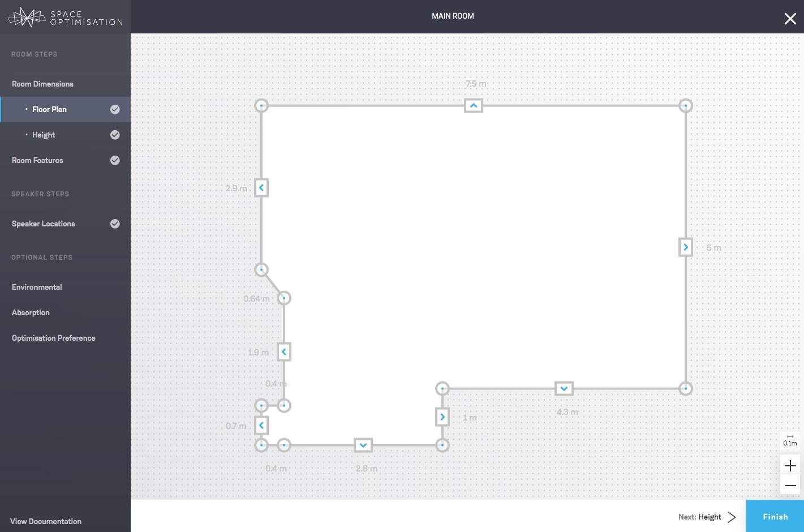Select the top-left corner node
The width and height of the screenshot is (804, 532).
tap(261, 105)
